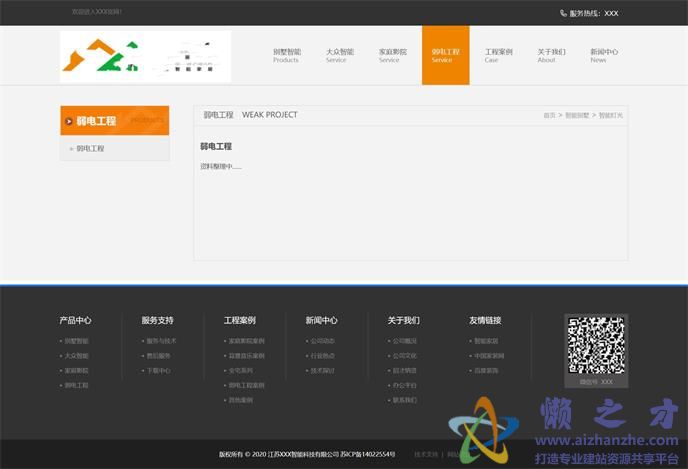Image resolution: width=688 pixels, height=469 pixels.
Task: Click 智能灯光 in the breadcrumb
Action: tap(611, 115)
